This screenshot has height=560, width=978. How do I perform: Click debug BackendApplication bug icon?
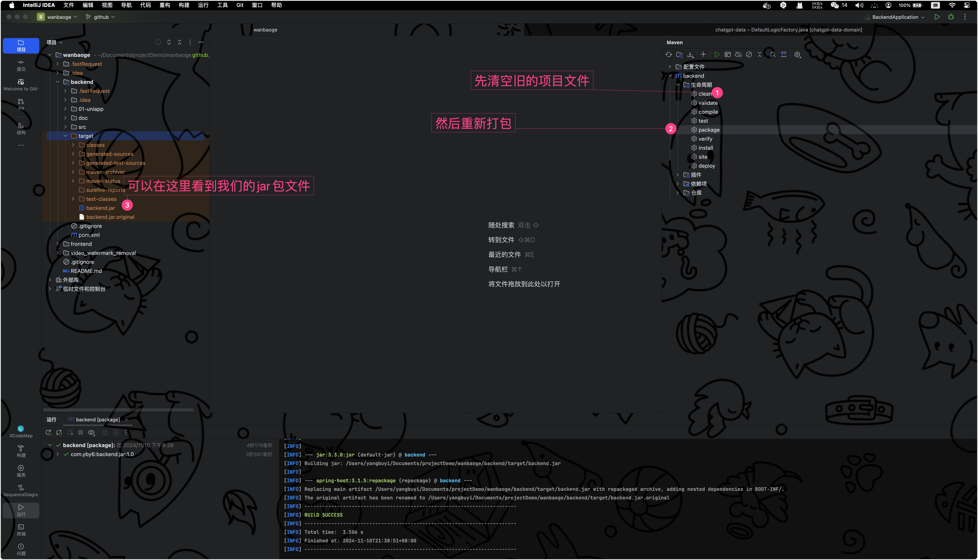951,17
